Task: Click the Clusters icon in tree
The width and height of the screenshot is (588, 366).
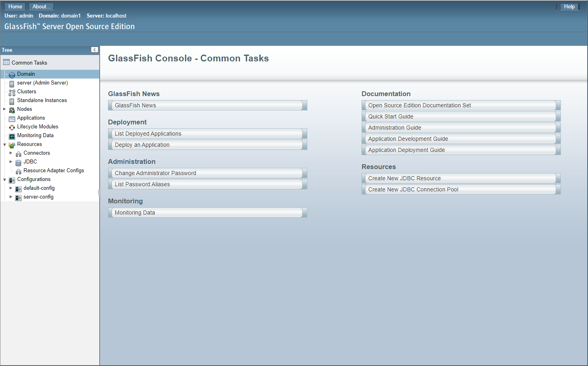Action: click(12, 92)
